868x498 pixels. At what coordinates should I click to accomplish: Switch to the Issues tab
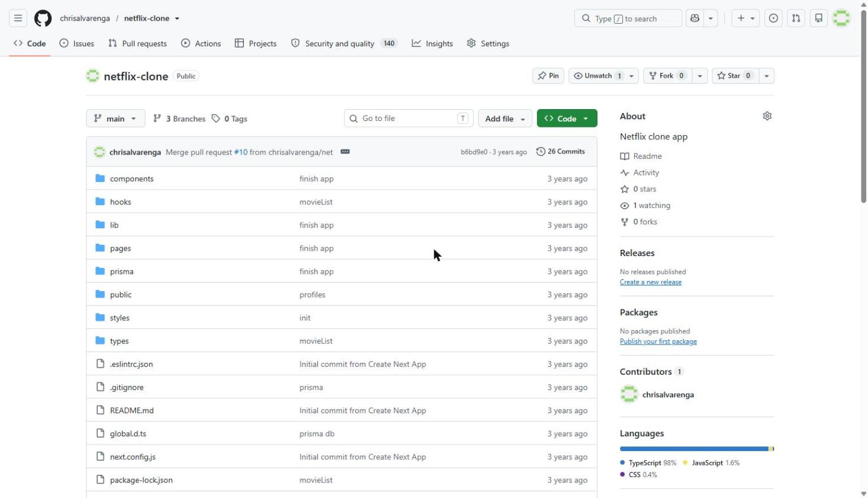click(x=77, y=43)
